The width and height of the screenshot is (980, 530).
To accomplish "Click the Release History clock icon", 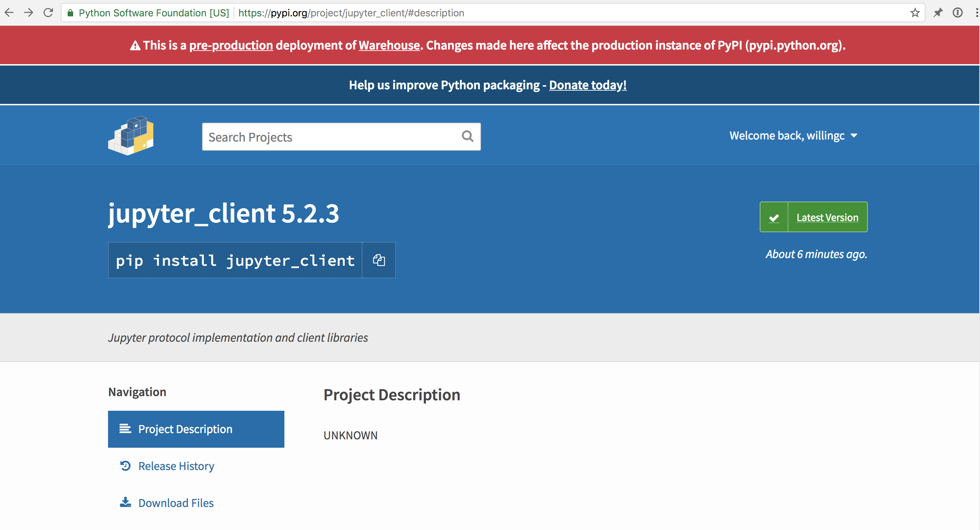I will click(x=125, y=465).
